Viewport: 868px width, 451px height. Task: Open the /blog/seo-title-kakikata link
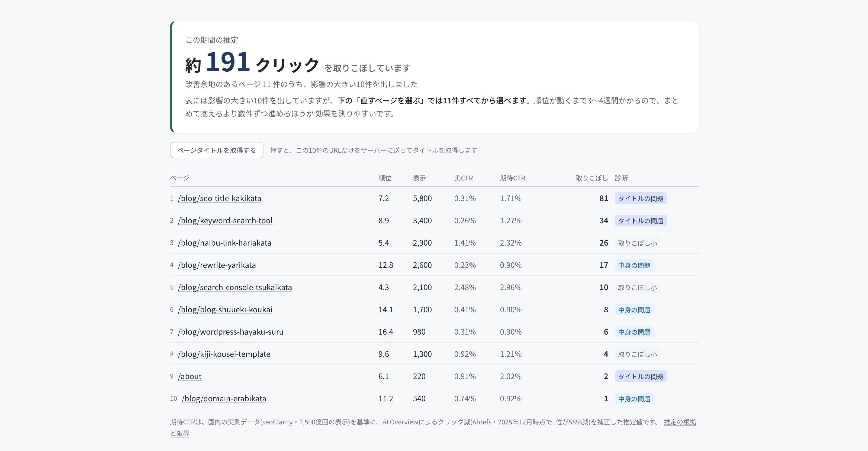[x=219, y=198]
